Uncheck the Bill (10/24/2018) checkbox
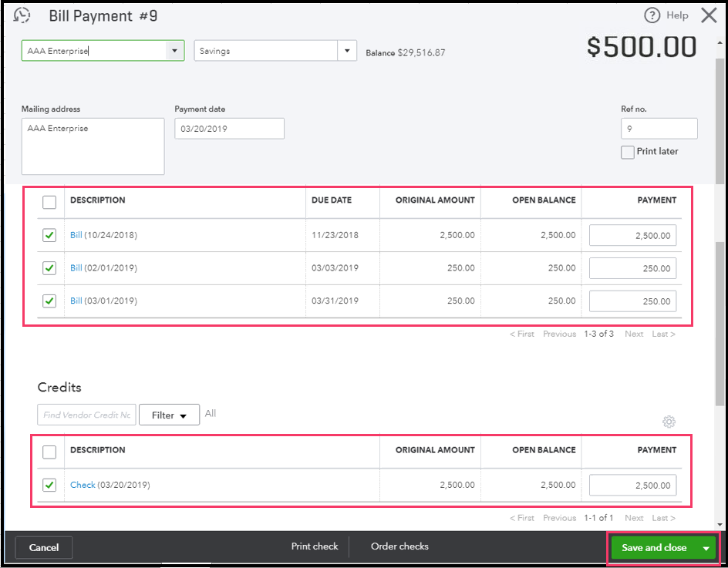728x568 pixels. pos(49,235)
